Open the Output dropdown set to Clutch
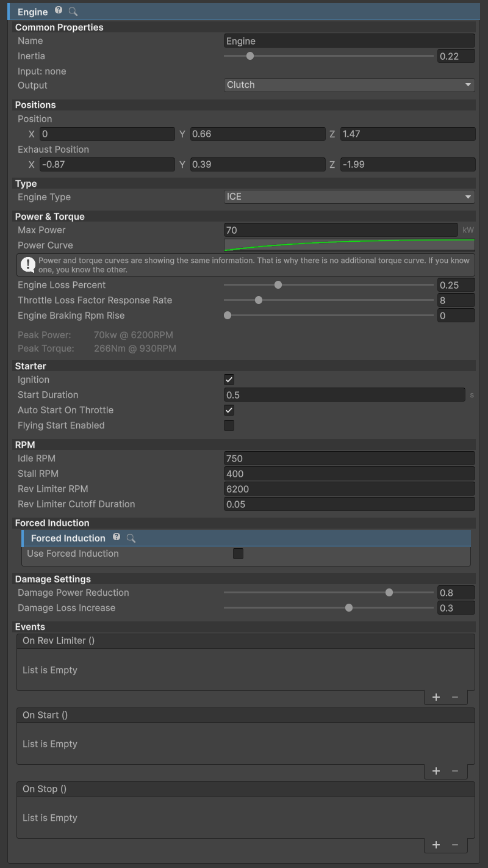The height and width of the screenshot is (868, 488). 350,85
